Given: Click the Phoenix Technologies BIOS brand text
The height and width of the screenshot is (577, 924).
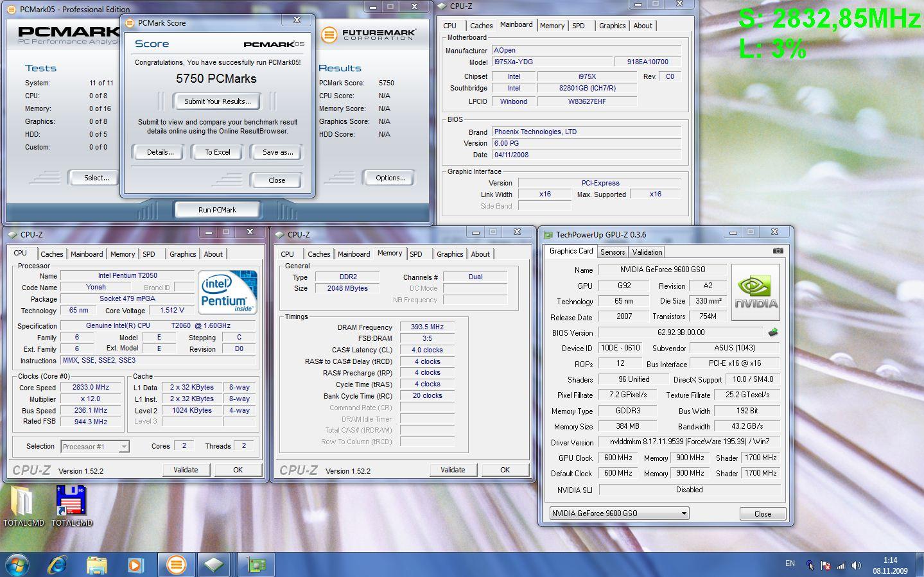Looking at the screenshot, I should tap(536, 132).
